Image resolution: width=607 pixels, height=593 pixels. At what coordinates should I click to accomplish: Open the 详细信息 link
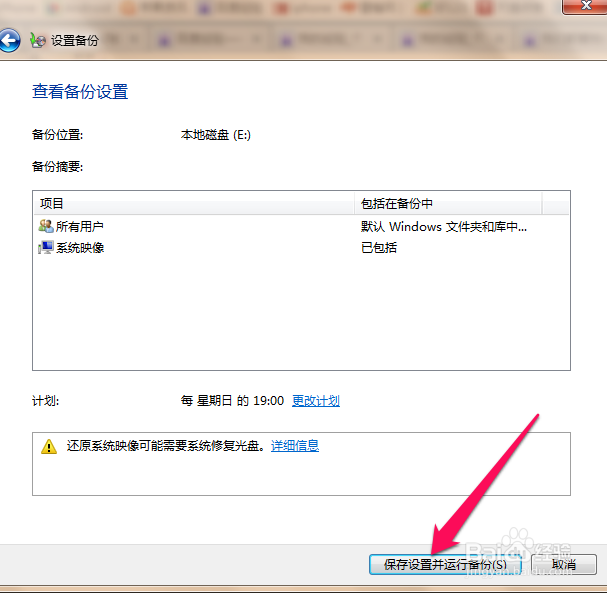295,446
